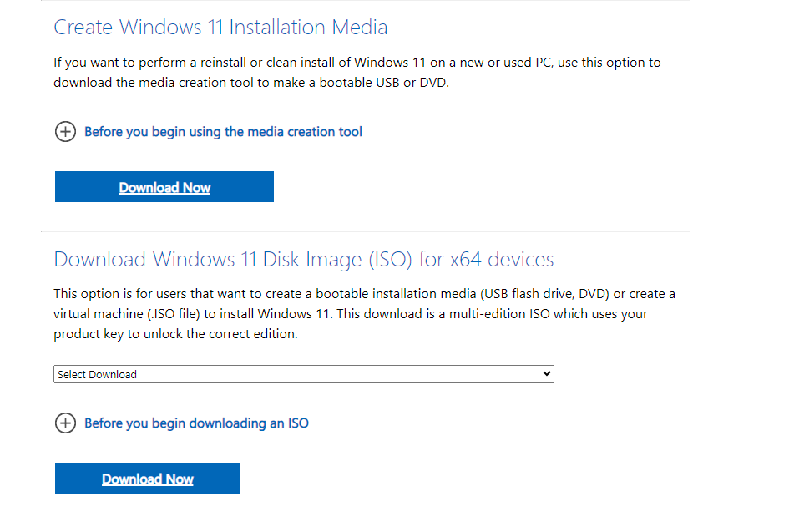Click the 'Create Windows 11 Installation Media' heading

coord(220,28)
